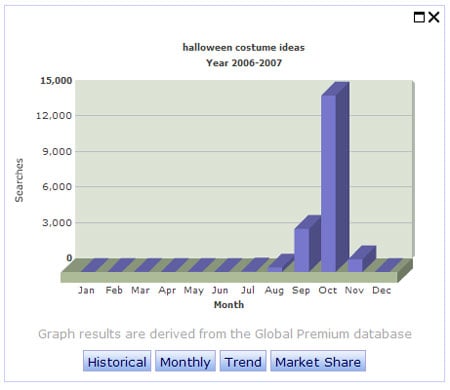Click the Year 2006-2007 subtitle
Viewport: 450px width, 390px height.
(x=244, y=63)
